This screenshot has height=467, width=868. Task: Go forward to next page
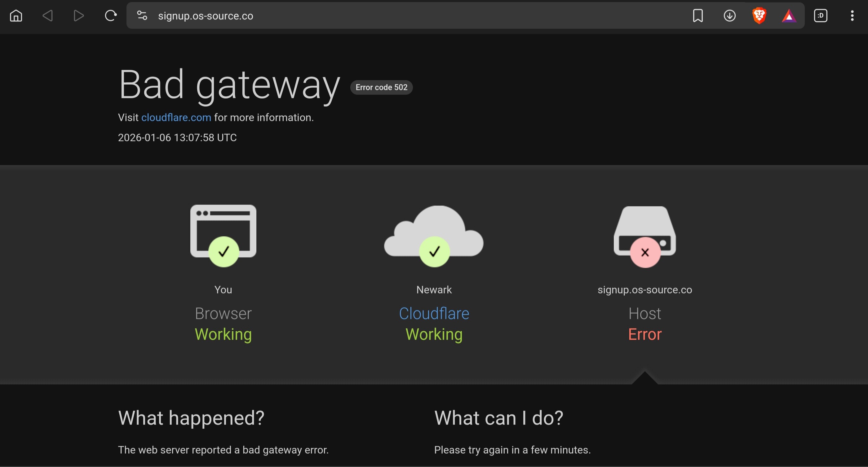coord(78,15)
